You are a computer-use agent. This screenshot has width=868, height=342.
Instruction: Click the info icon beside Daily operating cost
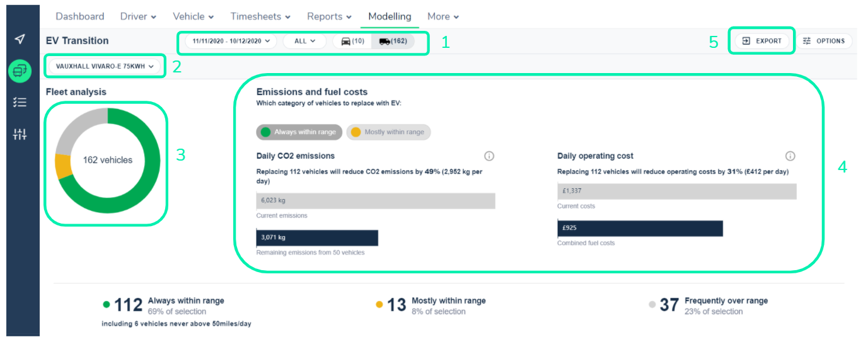(x=790, y=156)
